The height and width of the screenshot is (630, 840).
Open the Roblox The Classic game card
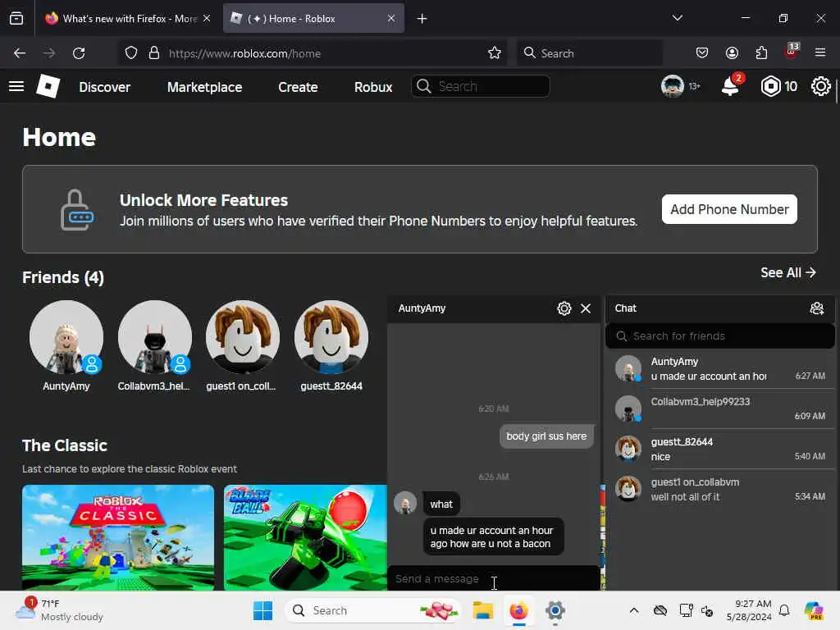118,538
